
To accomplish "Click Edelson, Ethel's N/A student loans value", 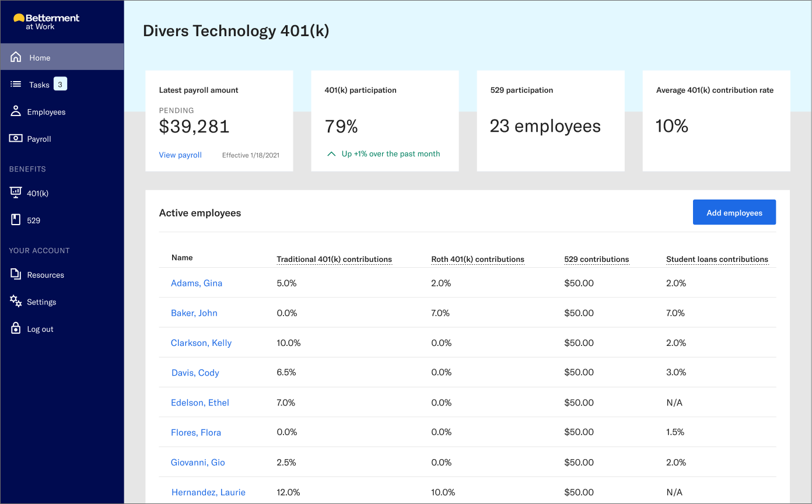I will pos(674,402).
